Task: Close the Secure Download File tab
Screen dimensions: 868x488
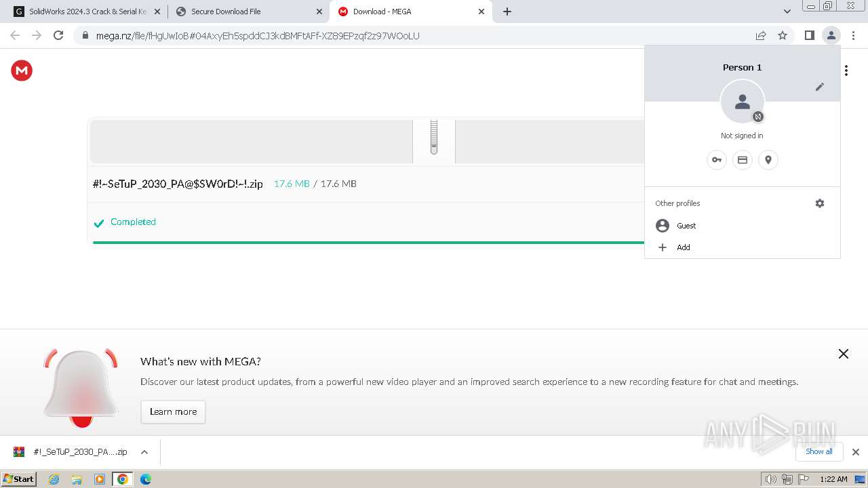Action: coord(319,12)
